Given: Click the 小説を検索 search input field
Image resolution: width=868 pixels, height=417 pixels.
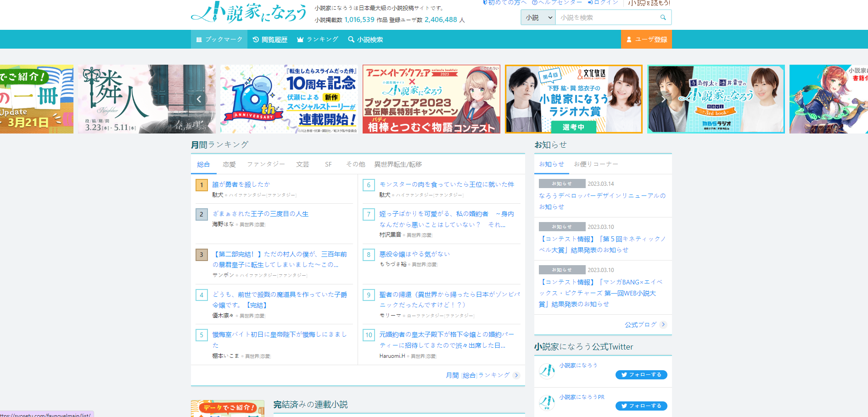Looking at the screenshot, I should 607,17.
